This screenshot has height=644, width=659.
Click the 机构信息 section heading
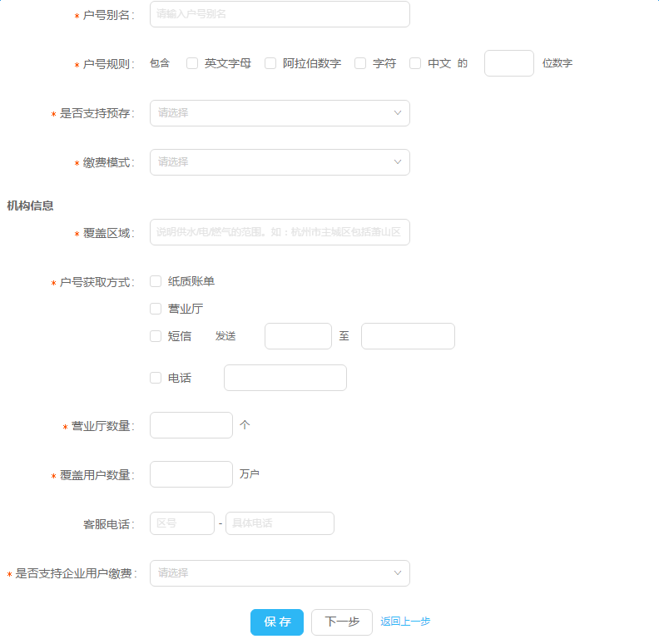coord(30,206)
